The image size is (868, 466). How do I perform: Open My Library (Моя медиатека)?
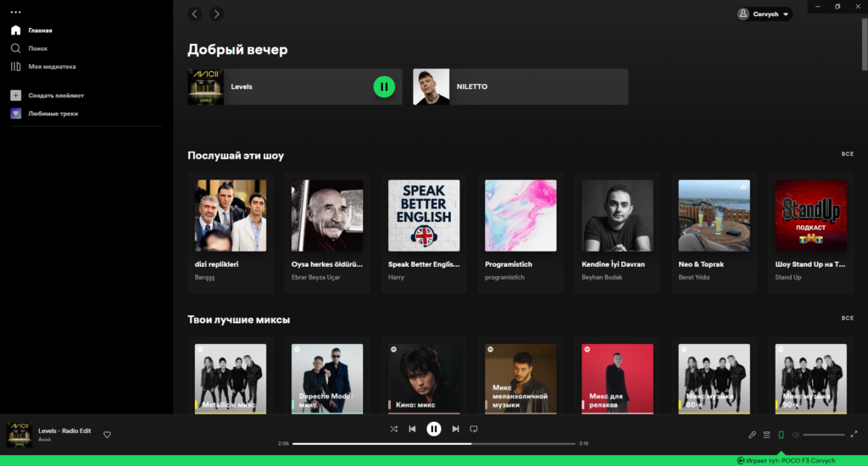[51, 66]
